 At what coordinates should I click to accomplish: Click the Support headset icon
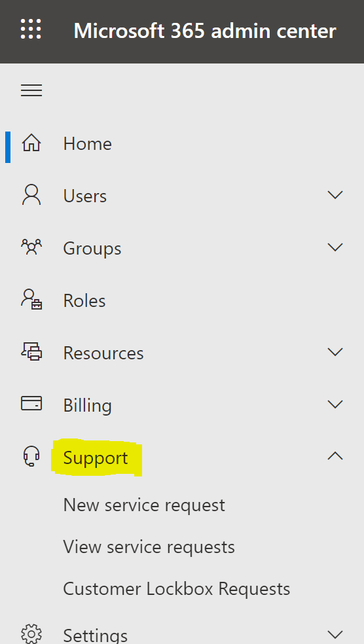[31, 457]
